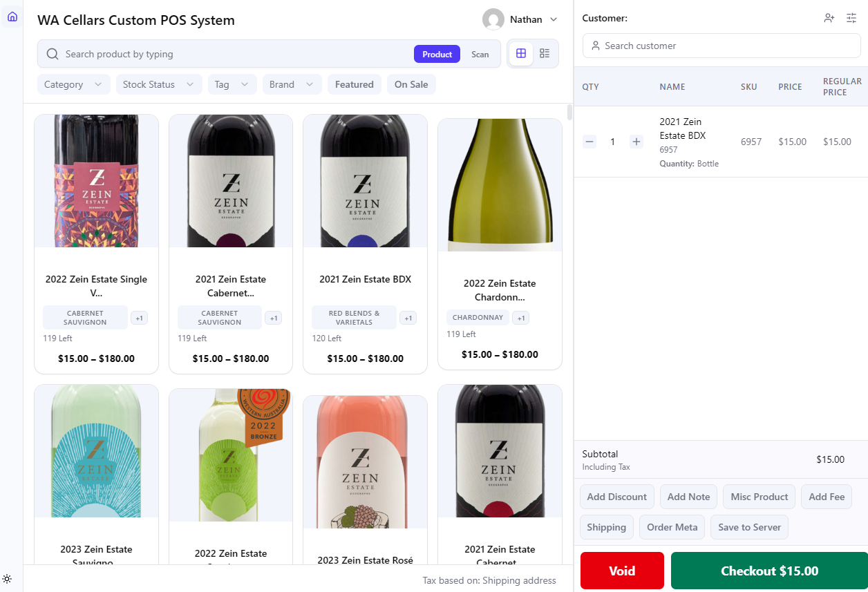This screenshot has width=868, height=592.
Task: Click the NAME column header
Action: (x=672, y=87)
